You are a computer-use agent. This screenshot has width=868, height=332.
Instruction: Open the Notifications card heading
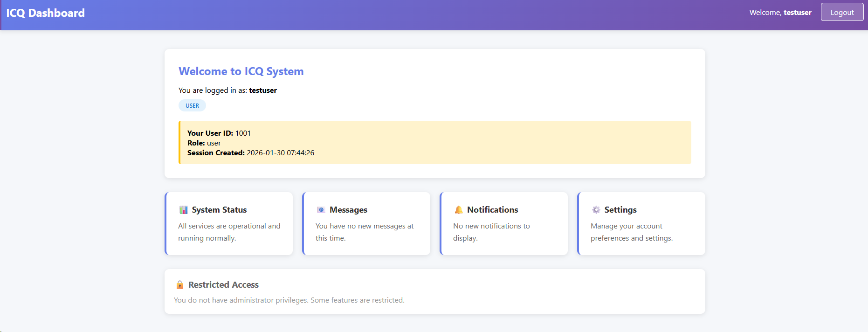pyautogui.click(x=492, y=210)
